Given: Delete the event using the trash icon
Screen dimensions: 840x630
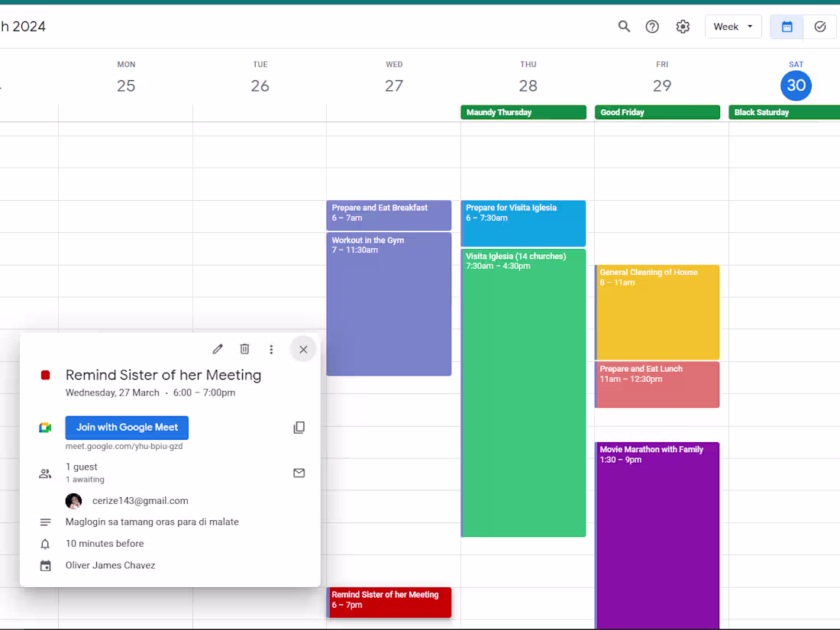Looking at the screenshot, I should (244, 348).
